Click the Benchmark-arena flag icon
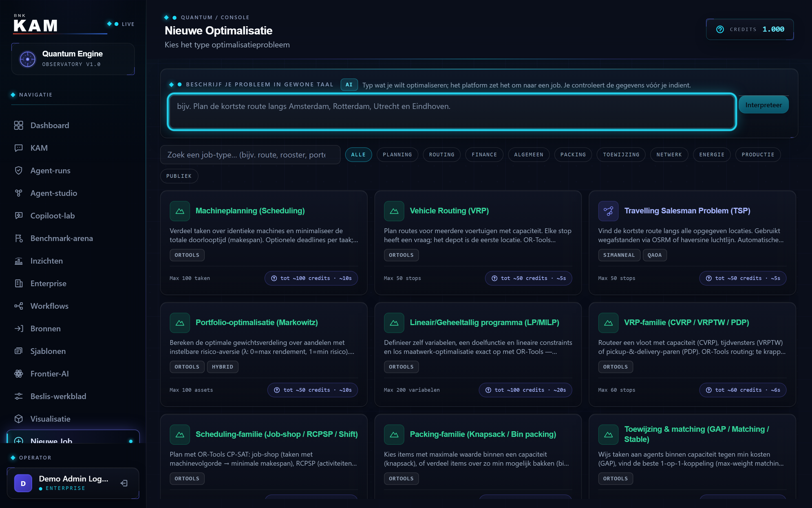The height and width of the screenshot is (508, 812). click(x=18, y=238)
